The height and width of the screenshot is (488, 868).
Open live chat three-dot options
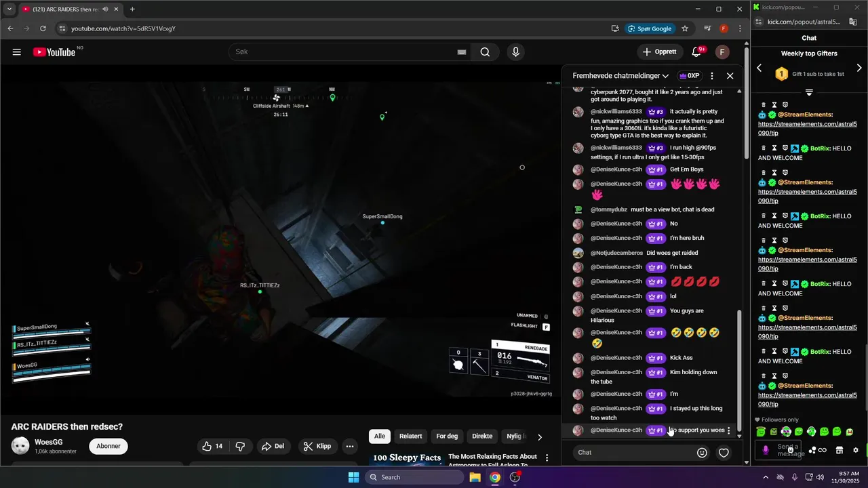click(712, 76)
